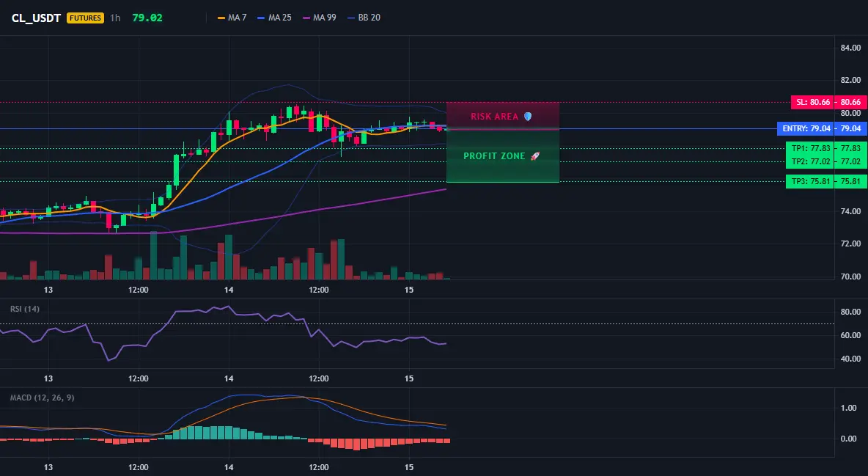Viewport: 868px width, 476px height.
Task: Click the PROFIT ZONE rocket icon
Action: click(534, 156)
